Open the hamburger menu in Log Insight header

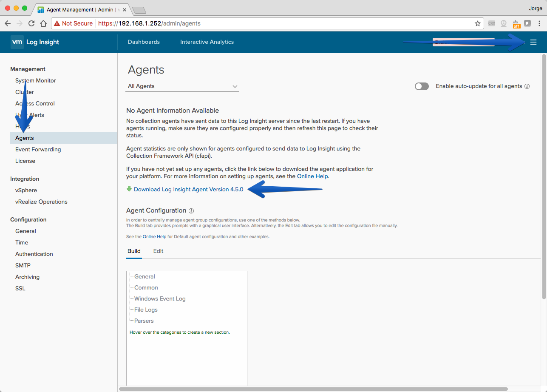[x=533, y=42]
